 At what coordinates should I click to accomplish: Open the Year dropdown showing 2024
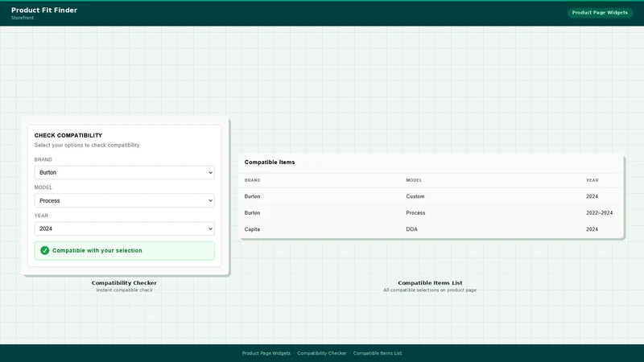click(125, 228)
